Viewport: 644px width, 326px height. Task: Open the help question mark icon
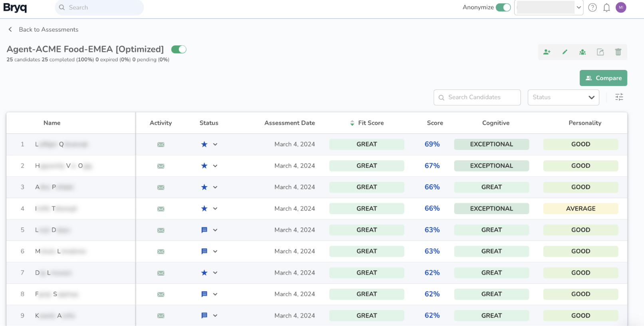click(592, 8)
